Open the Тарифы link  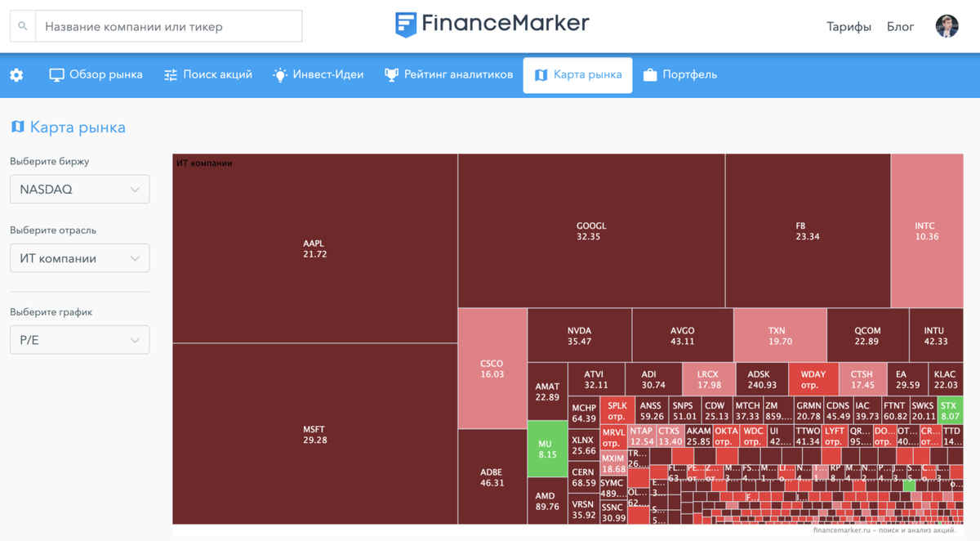click(849, 26)
